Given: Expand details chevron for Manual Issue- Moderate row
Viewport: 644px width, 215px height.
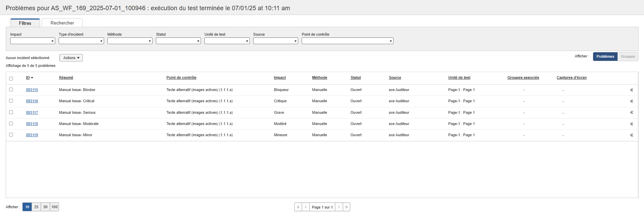Looking at the screenshot, I should [631, 124].
